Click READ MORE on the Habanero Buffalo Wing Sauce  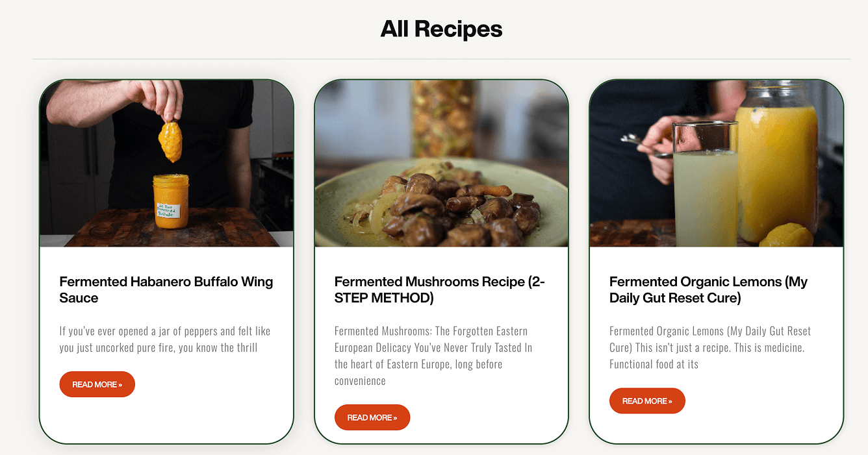click(x=97, y=384)
